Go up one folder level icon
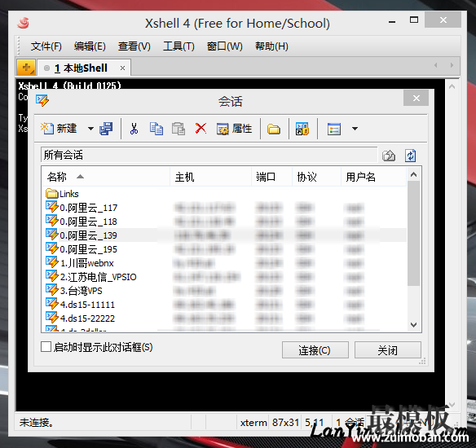 pos(389,156)
